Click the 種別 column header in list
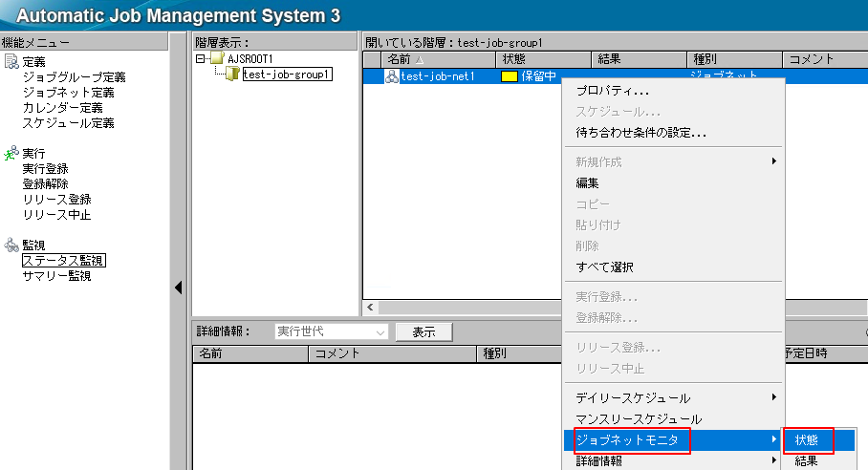This screenshot has height=470, width=868. click(x=734, y=59)
